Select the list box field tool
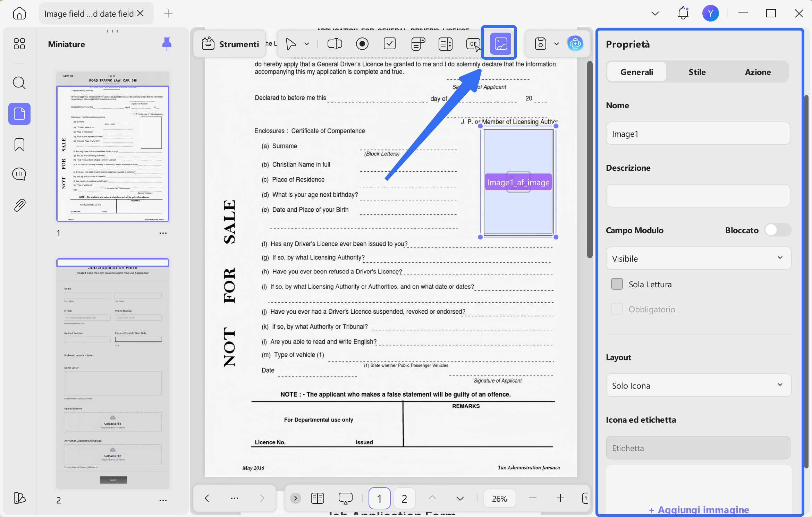Image resolution: width=812 pixels, height=517 pixels. pyautogui.click(x=445, y=44)
